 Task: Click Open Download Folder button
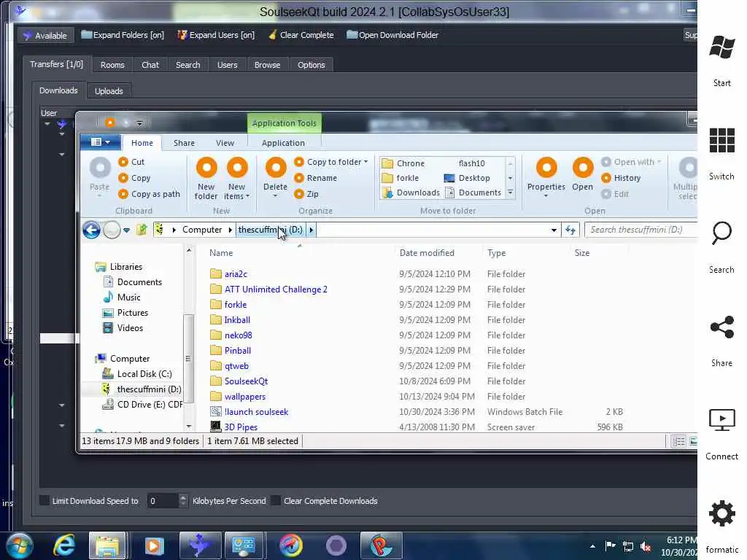point(393,35)
